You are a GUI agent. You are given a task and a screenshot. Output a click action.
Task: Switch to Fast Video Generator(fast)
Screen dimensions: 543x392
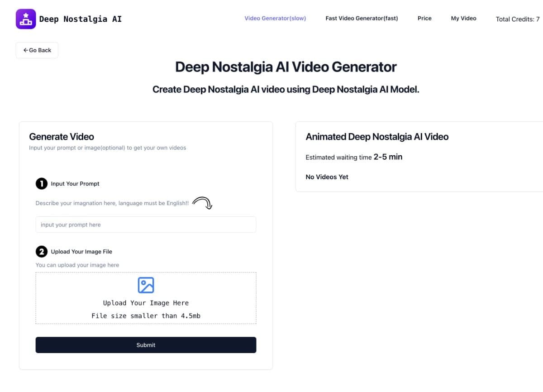(362, 19)
